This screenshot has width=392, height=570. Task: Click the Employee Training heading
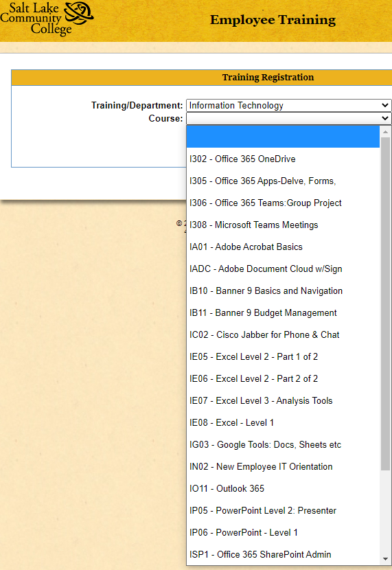pyautogui.click(x=273, y=20)
